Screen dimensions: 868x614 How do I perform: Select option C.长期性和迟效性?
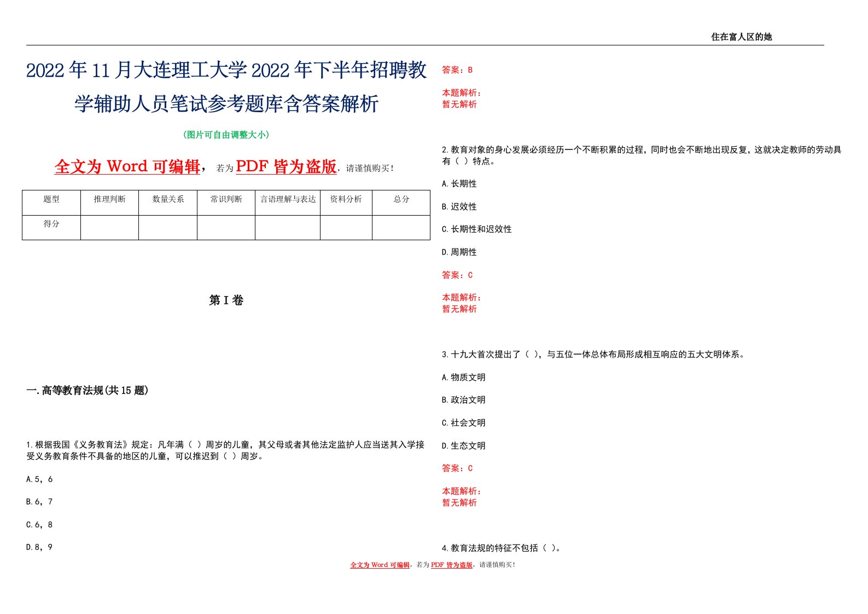(x=477, y=229)
